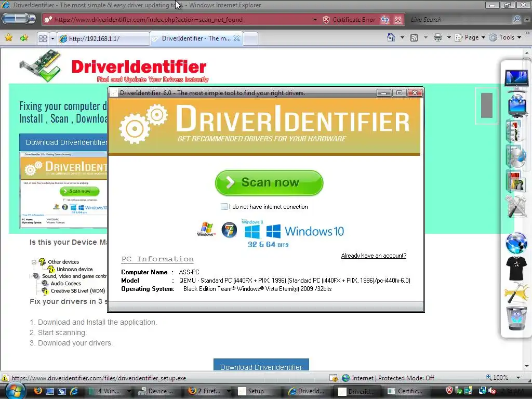Click the Windows 7 logo icon

point(229,230)
